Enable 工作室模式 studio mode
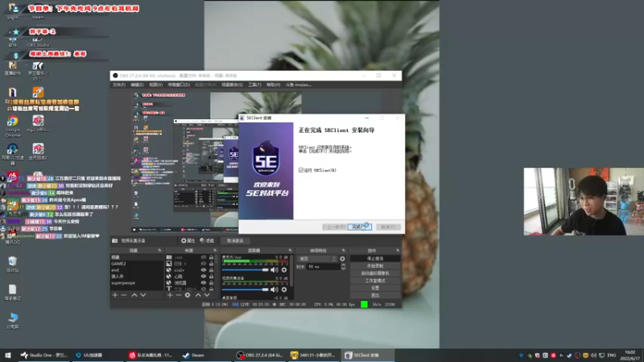Screen dimensions: 644x362 tap(375, 281)
